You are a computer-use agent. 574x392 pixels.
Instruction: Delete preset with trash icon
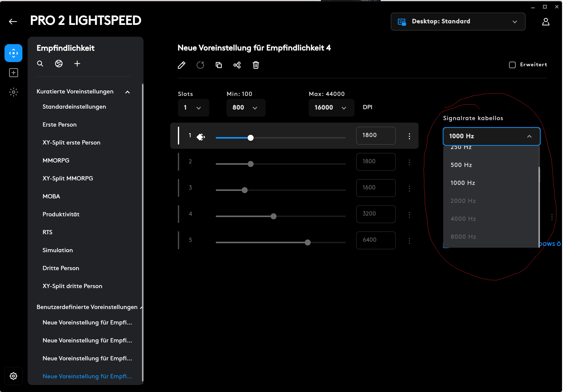tap(256, 65)
